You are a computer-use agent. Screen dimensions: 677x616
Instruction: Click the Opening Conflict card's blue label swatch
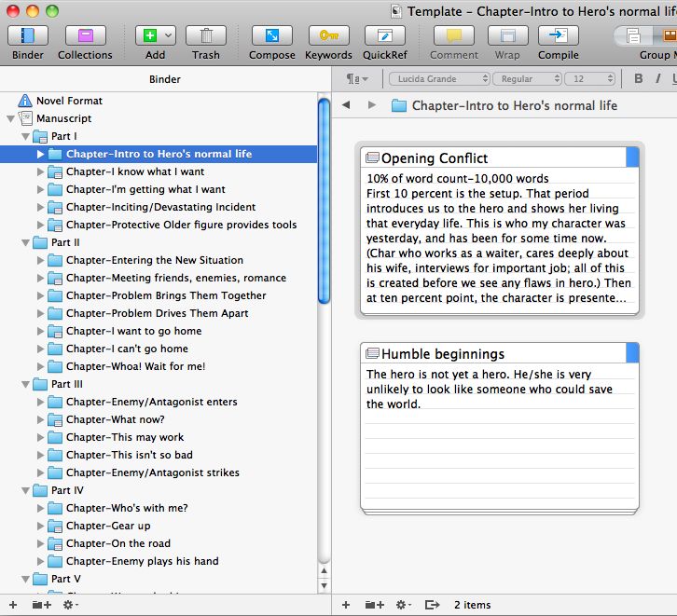[x=632, y=157]
